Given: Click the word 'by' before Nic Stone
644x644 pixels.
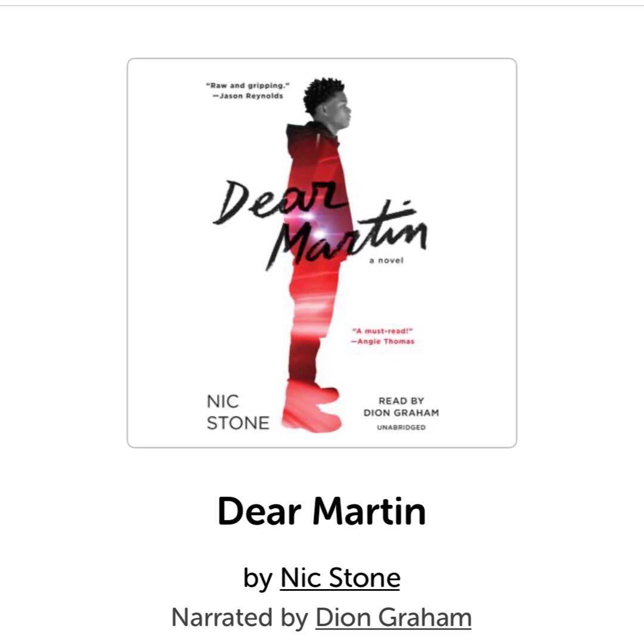Looking at the screenshot, I should point(258,578).
